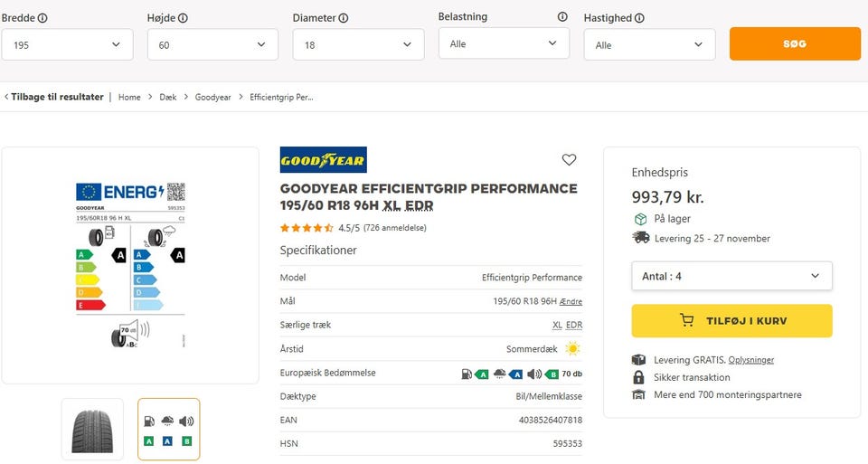Add tire to favorites with heart icon
Screen dimensions: 868x464
click(569, 160)
